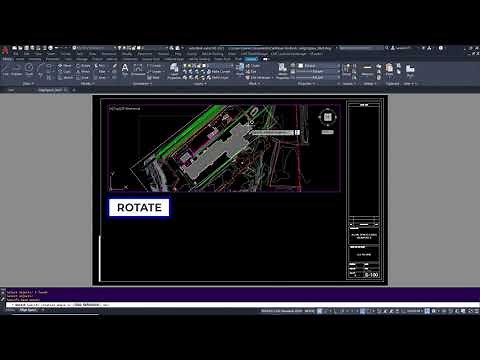Viewport: 480px width, 360px height.
Task: Expand the Annotation panel
Action: pyautogui.click(x=142, y=84)
